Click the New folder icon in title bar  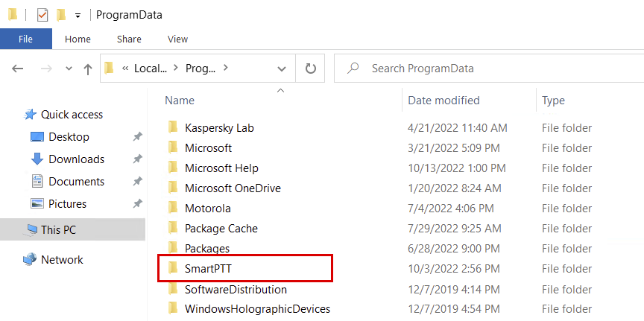pos(61,15)
